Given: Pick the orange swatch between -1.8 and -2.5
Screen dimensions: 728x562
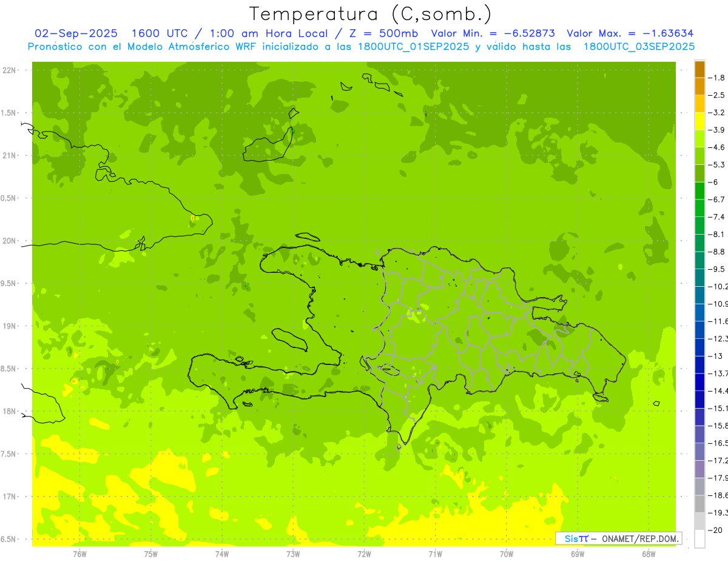Looking at the screenshot, I should tap(699, 86).
